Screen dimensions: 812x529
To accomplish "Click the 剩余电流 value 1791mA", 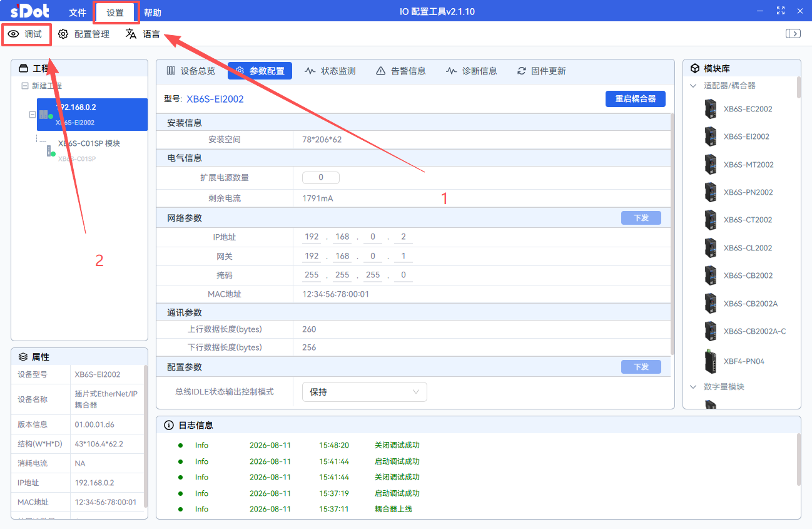I will 318,198.
